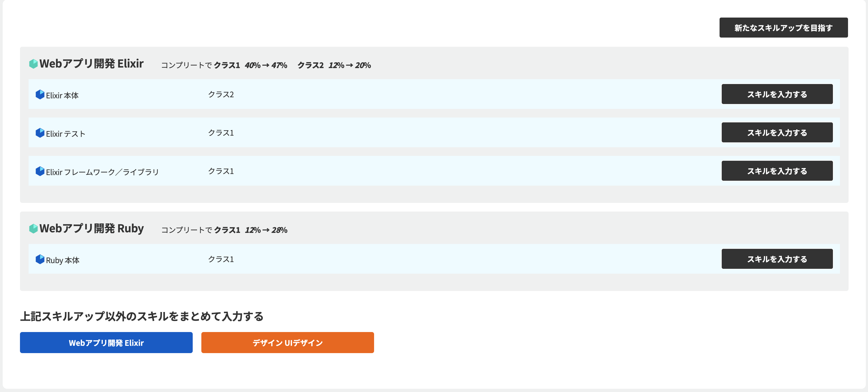Select the Elixir フレームワーク／ライブラリ row label
Viewport: 868px width, 392px height.
click(102, 172)
